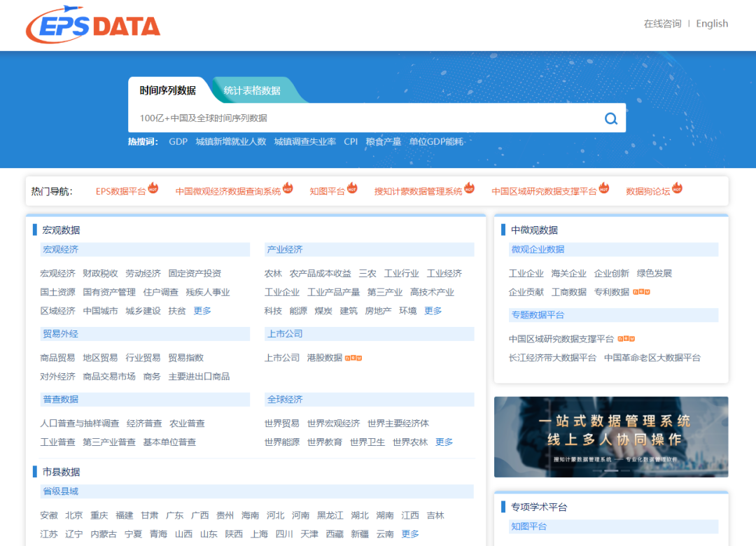Image resolution: width=756 pixels, height=546 pixels.
Task: Open 知图平台 under 专项学术平台
Action: [529, 526]
